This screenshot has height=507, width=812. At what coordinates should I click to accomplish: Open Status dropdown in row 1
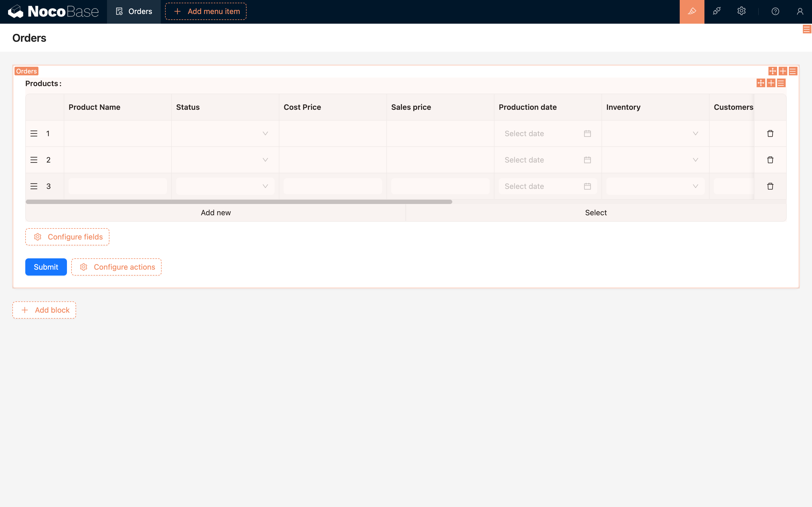point(225,133)
